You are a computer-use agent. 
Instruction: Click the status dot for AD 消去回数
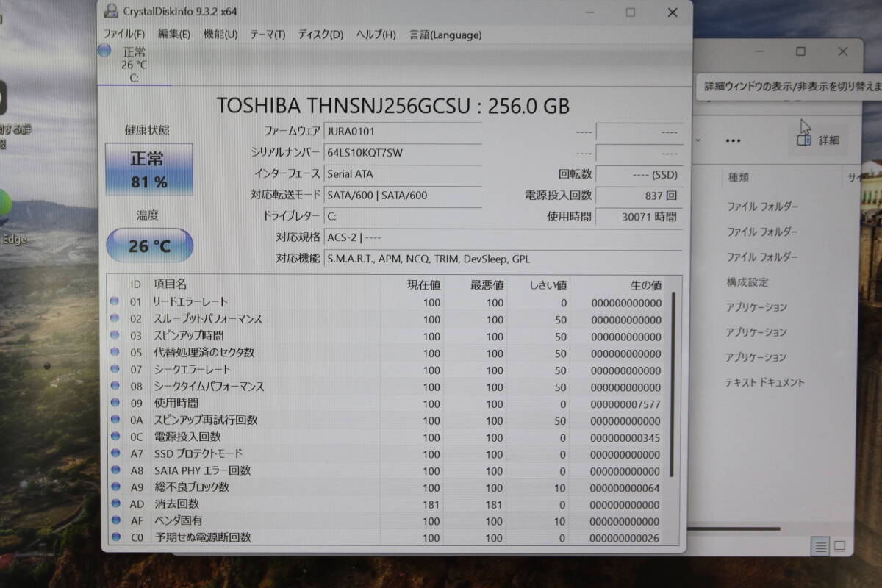coord(115,503)
